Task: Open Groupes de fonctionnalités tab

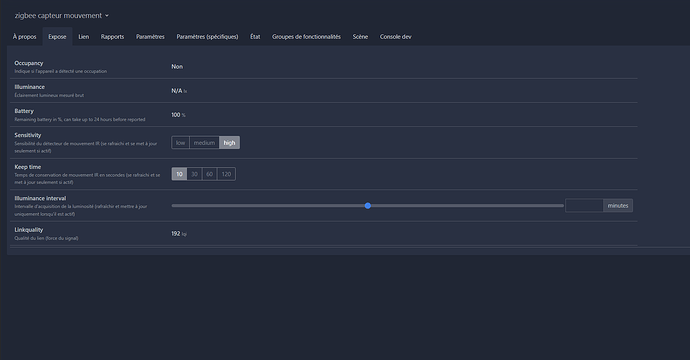Action: pos(306,37)
